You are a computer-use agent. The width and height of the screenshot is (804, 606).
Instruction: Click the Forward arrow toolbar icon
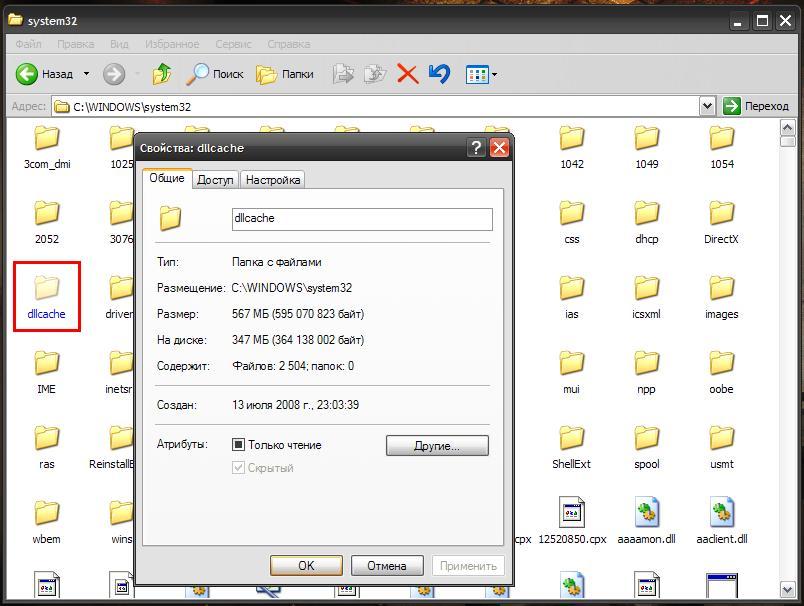pos(114,74)
